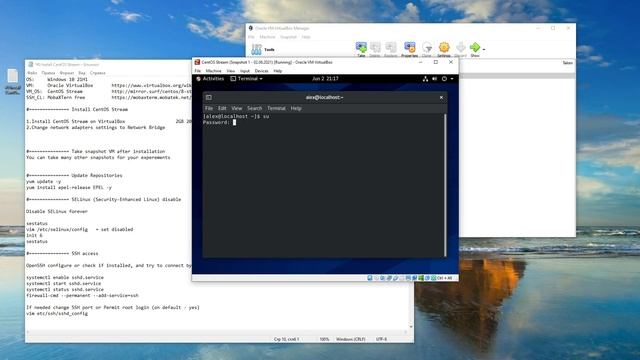This screenshot has width=640, height=360.
Task: Open Search menu in GNOME terminal
Action: [x=254, y=108]
